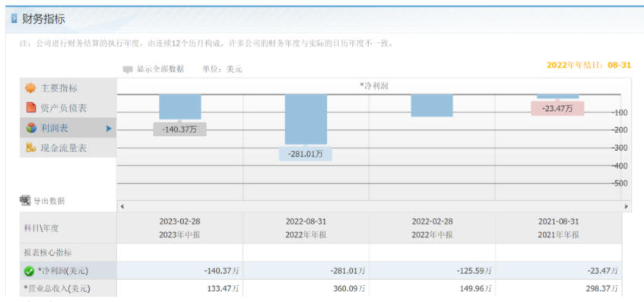Click revenue cell 133.47万

tap(180, 288)
